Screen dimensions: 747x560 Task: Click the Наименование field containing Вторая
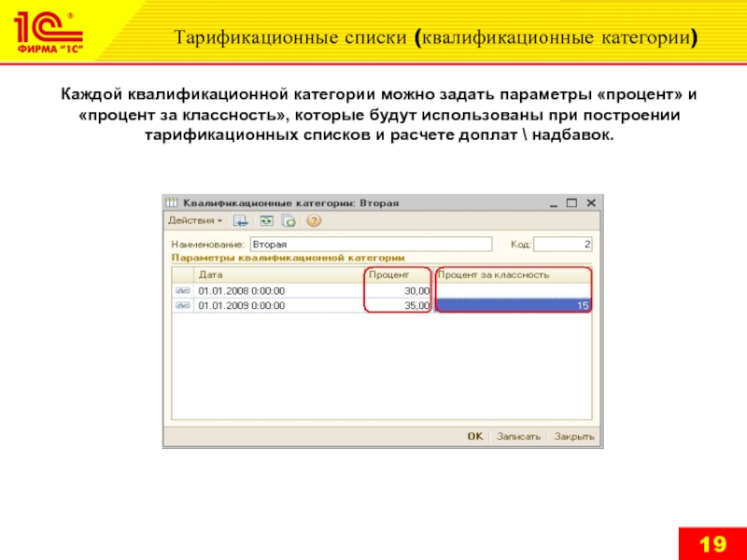[x=371, y=245]
